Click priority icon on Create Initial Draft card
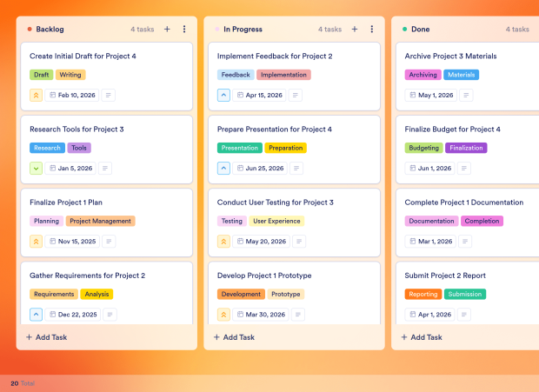Viewport: 539px width, 392px height. pos(37,95)
